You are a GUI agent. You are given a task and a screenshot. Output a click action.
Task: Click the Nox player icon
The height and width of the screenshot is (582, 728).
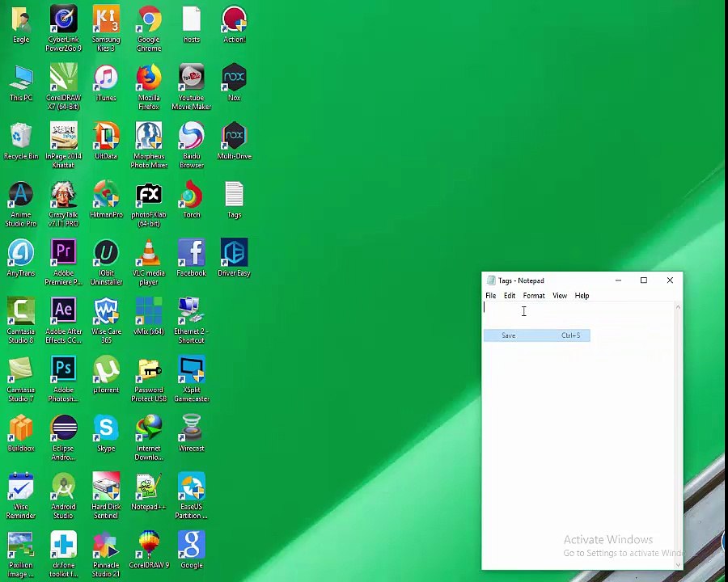234,78
